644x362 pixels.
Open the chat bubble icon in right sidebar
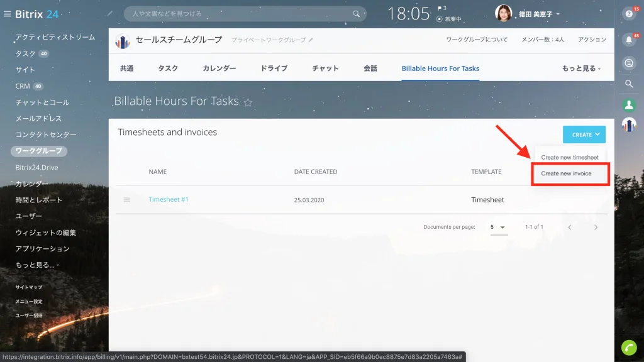629,63
